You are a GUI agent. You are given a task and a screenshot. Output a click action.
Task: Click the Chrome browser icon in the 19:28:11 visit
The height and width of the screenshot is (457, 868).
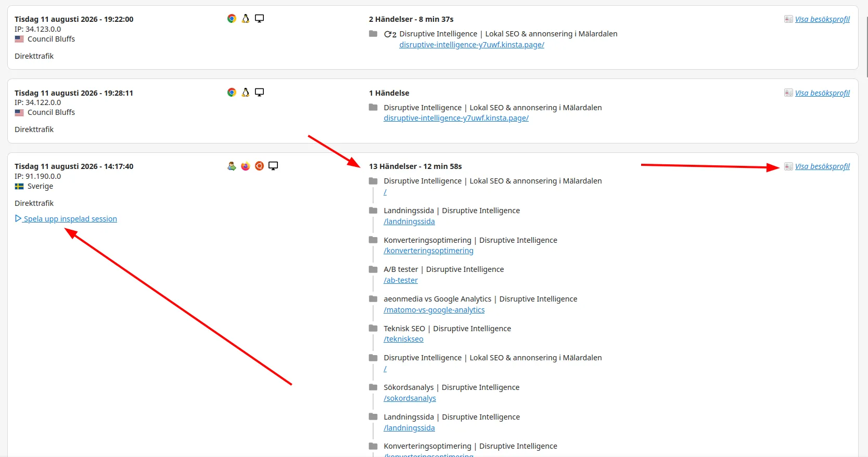pos(232,93)
